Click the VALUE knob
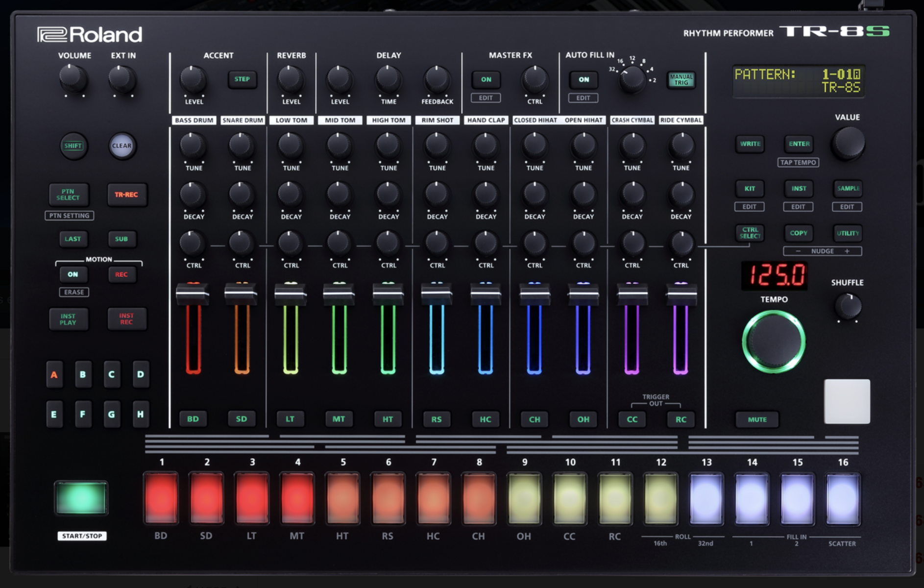This screenshot has height=588, width=924. pos(848,143)
